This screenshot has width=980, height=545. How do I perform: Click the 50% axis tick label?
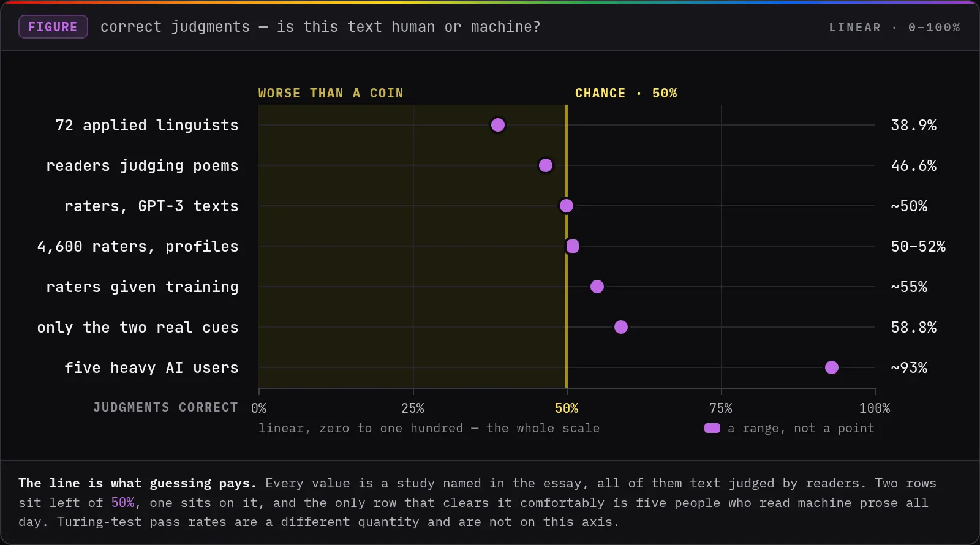pyautogui.click(x=567, y=408)
